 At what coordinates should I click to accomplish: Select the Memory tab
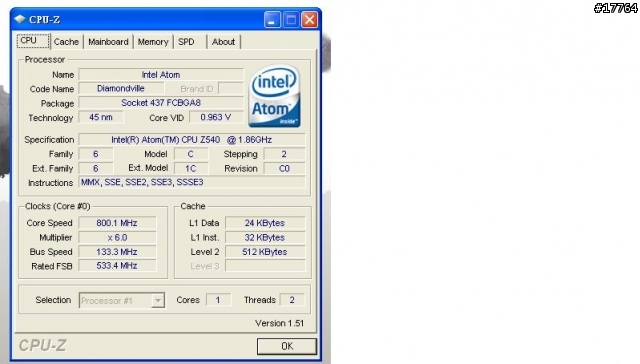click(x=153, y=42)
